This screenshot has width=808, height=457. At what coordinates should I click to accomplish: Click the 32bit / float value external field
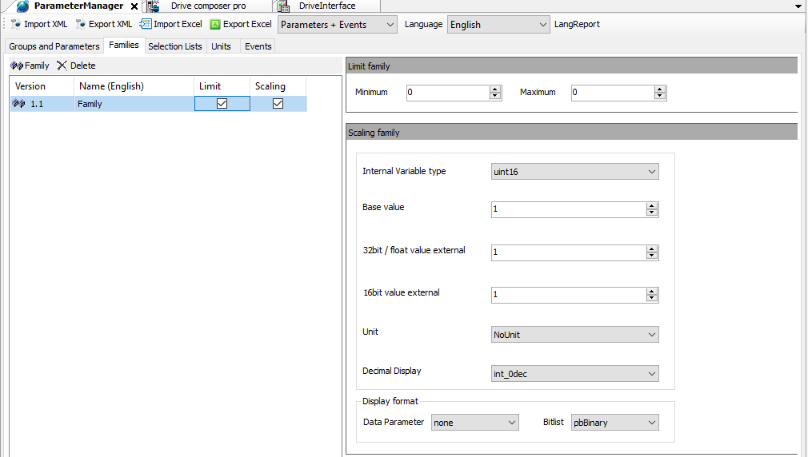[568, 252]
